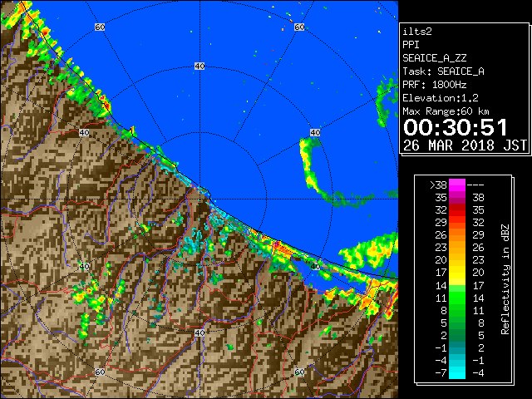Click the radar center at the coastline
Viewport: 532px width, 399px height.
(x=200, y=199)
